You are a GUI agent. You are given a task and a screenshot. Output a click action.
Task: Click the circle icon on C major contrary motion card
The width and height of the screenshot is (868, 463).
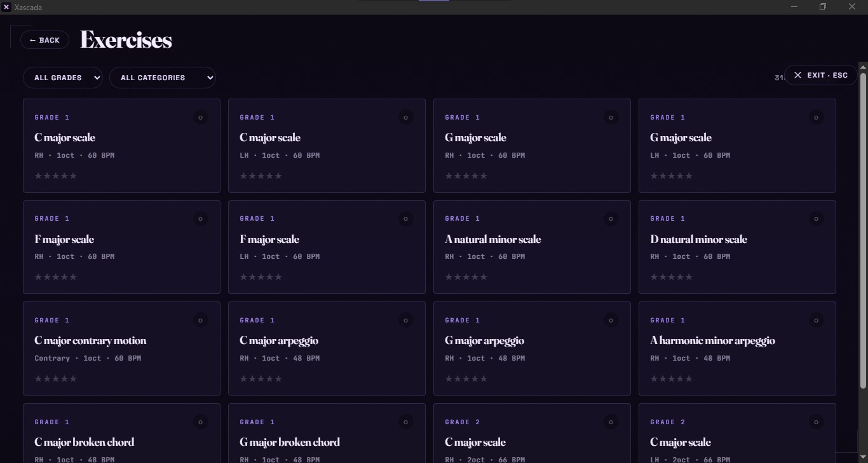tap(200, 321)
